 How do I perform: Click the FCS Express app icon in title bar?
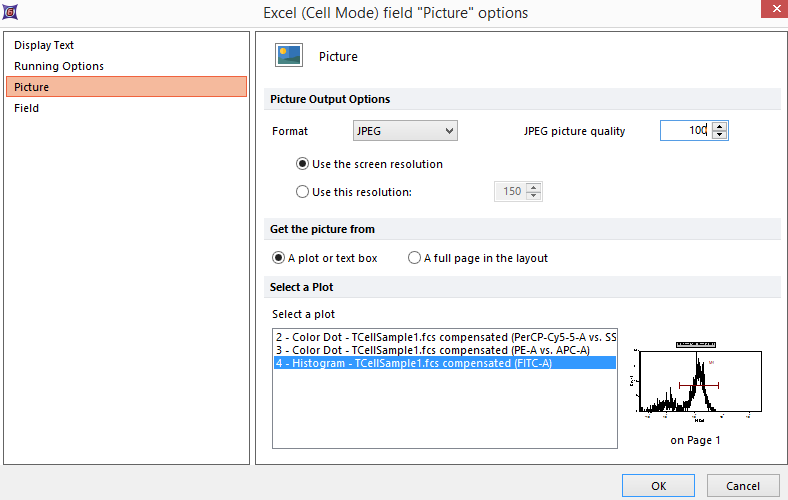13,13
